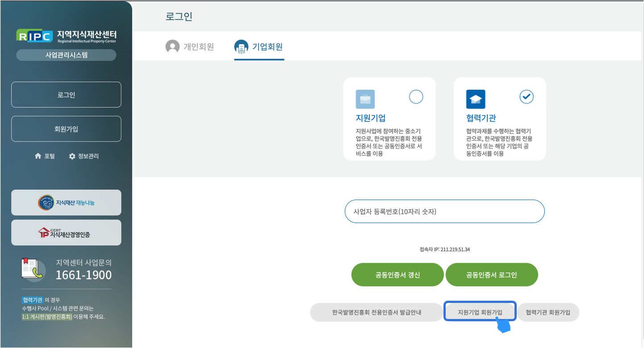Click the phone book icon near 1661-1900
644x348 pixels.
click(33, 269)
